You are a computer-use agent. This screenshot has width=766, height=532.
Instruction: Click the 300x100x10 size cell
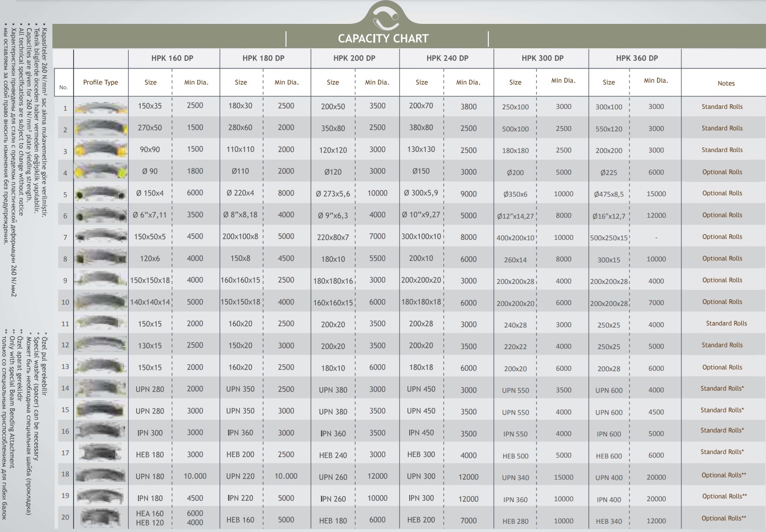pos(421,237)
